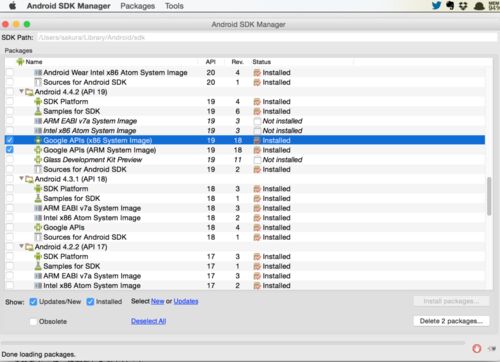Viewport: 500px width, 362px height.
Task: Check the ARM EABI v7a System Image API 19 checkbox
Action: point(10,121)
